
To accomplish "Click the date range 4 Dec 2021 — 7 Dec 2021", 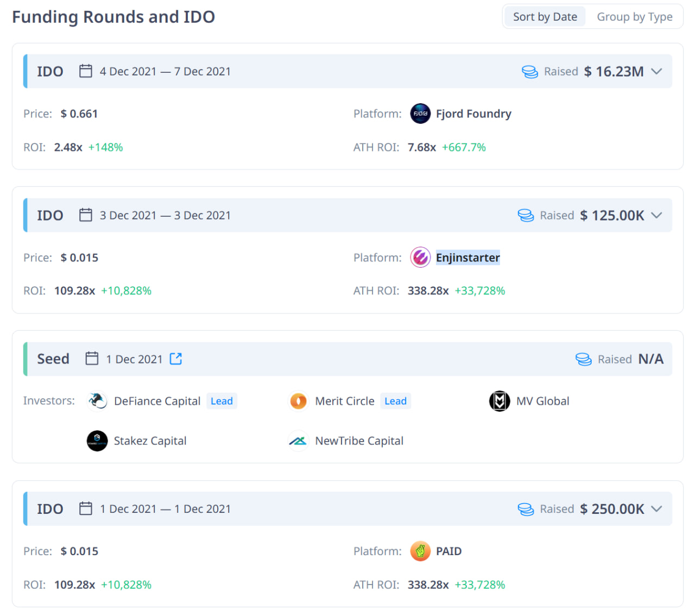I will pos(165,71).
